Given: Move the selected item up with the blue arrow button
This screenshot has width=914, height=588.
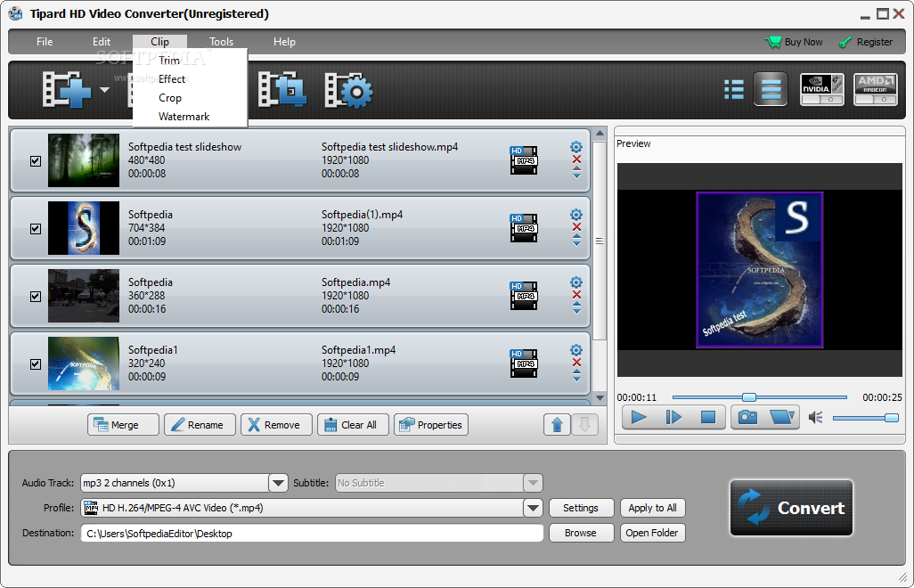Looking at the screenshot, I should click(557, 425).
